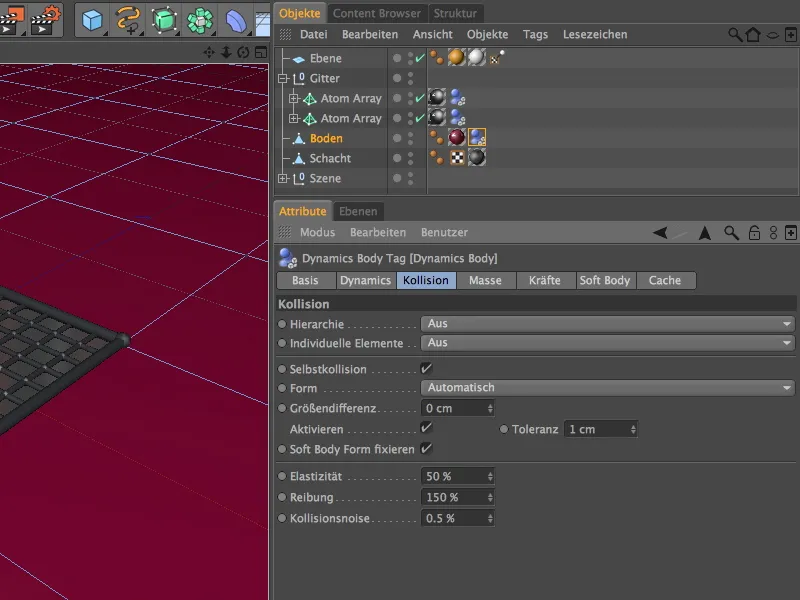Expand the first Atom Array

point(293,98)
